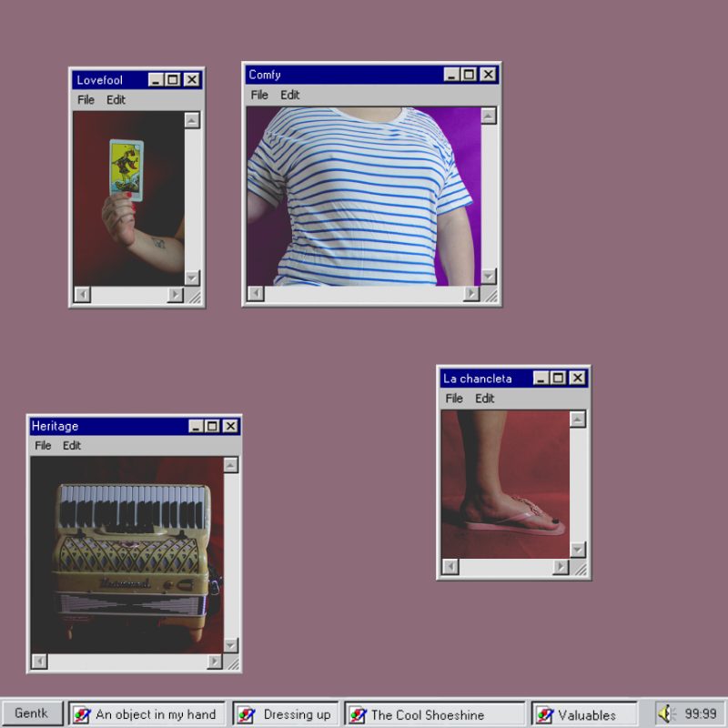This screenshot has height=728, width=728.
Task: Click the striped shirt photo in Comfy
Action: (x=363, y=197)
